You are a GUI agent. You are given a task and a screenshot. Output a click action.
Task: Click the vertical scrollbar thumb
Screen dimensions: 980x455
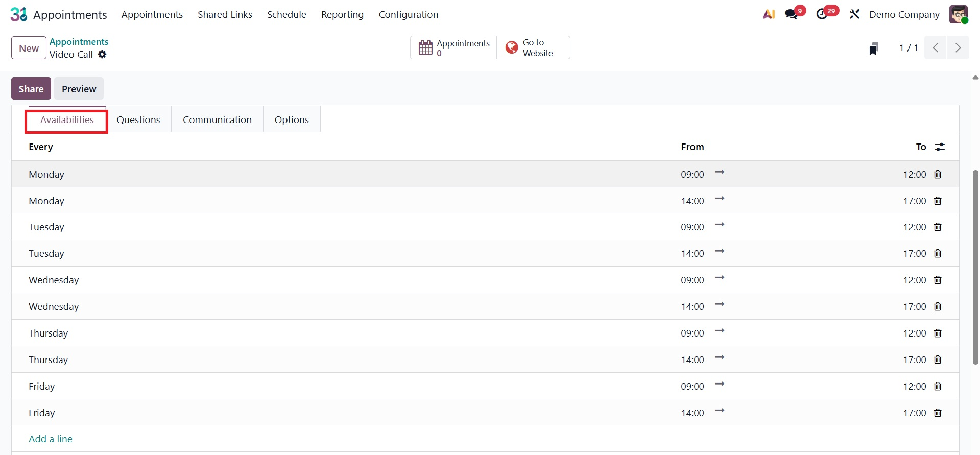(975, 266)
